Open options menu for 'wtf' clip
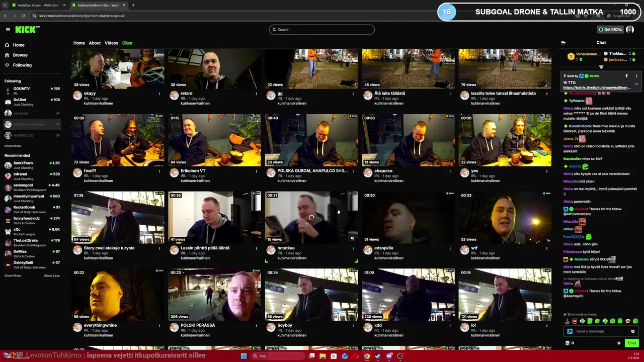 (x=547, y=248)
